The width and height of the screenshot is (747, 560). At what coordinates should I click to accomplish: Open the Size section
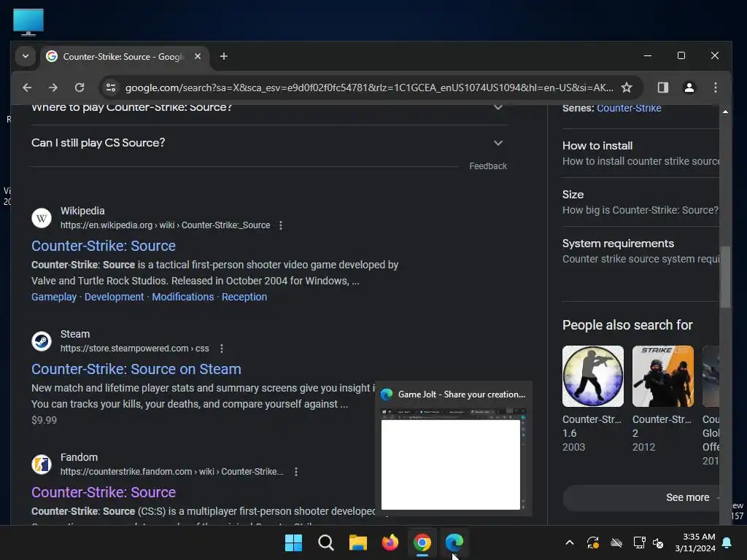640,203
